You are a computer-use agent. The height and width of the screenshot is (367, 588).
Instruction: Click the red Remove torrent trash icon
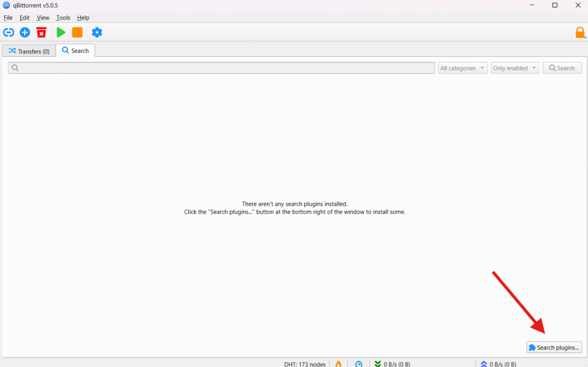coord(41,33)
